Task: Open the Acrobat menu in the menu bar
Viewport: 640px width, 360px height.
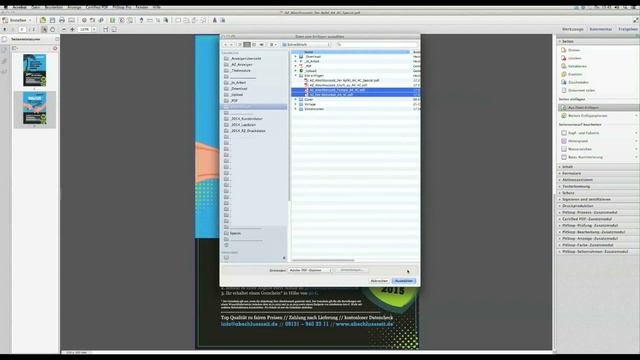Action: 19,7
